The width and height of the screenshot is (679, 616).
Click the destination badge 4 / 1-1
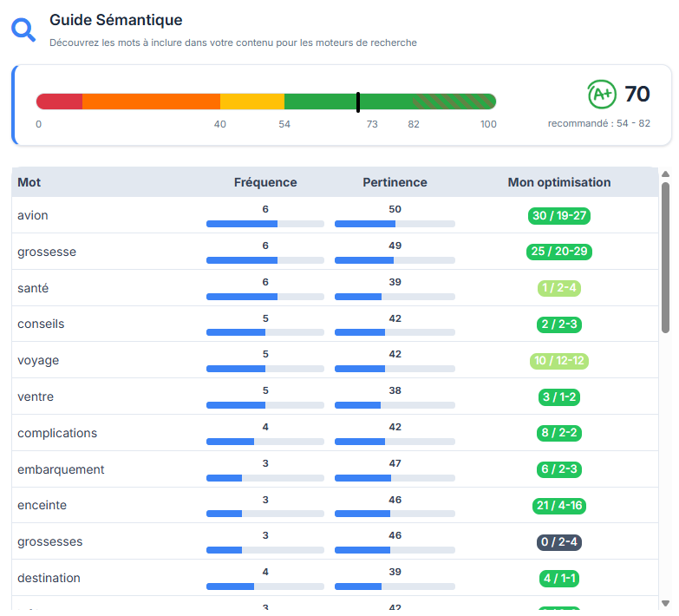(x=559, y=579)
